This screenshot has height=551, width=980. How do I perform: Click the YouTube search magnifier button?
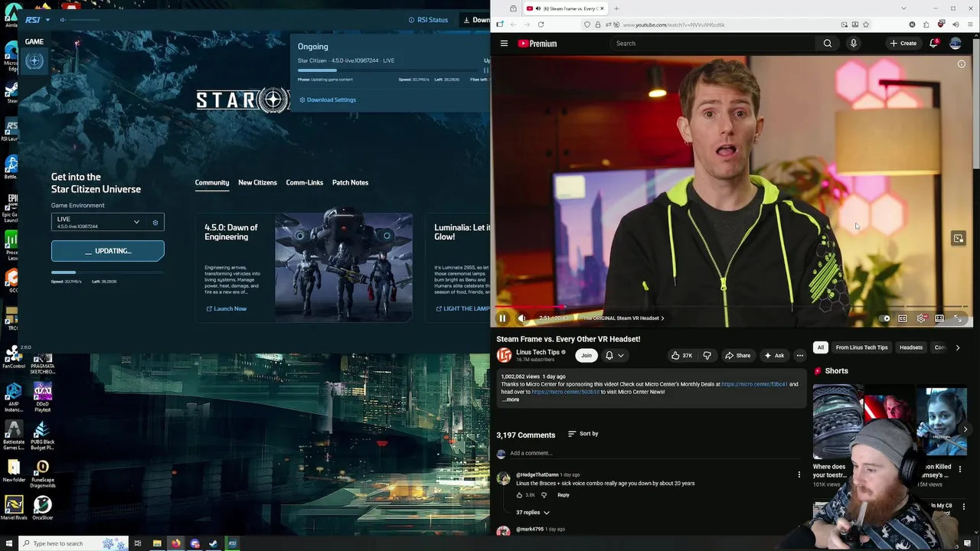[x=828, y=44]
